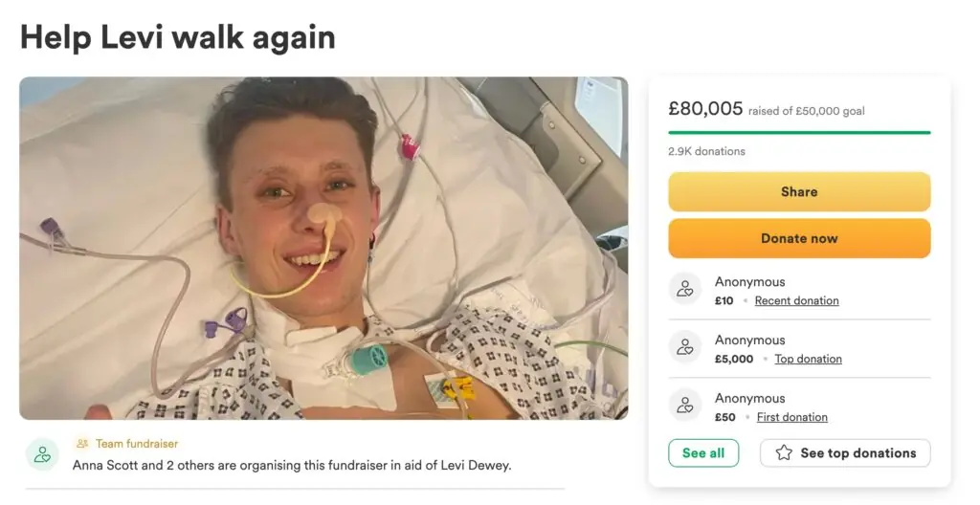Open the See all donations list

pyautogui.click(x=703, y=452)
